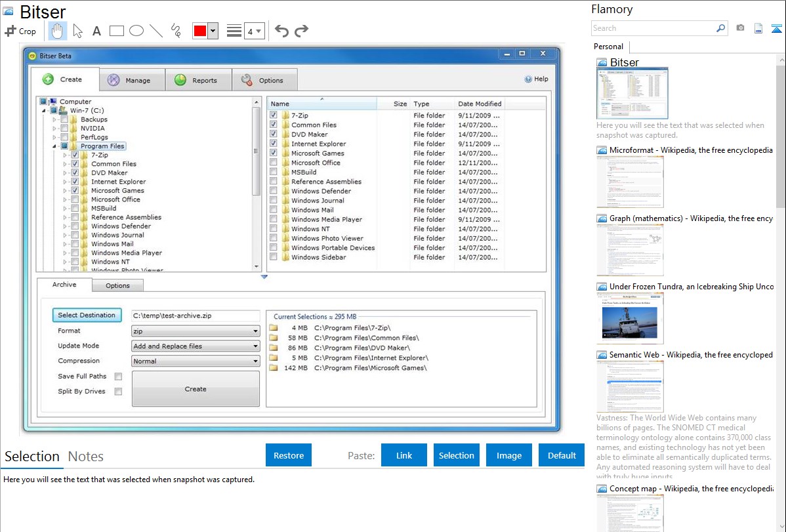Click the Bitser app icon in title bar

(x=33, y=56)
